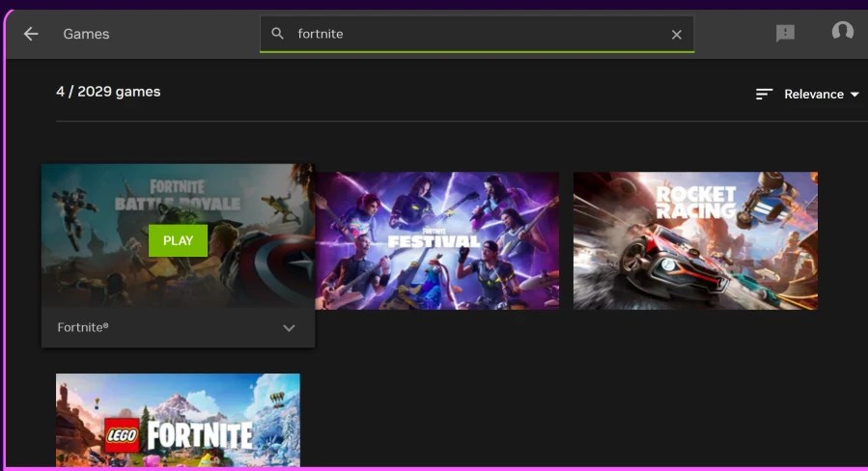Clear the fortnite search text
The height and width of the screenshot is (471, 868).
[x=676, y=35]
